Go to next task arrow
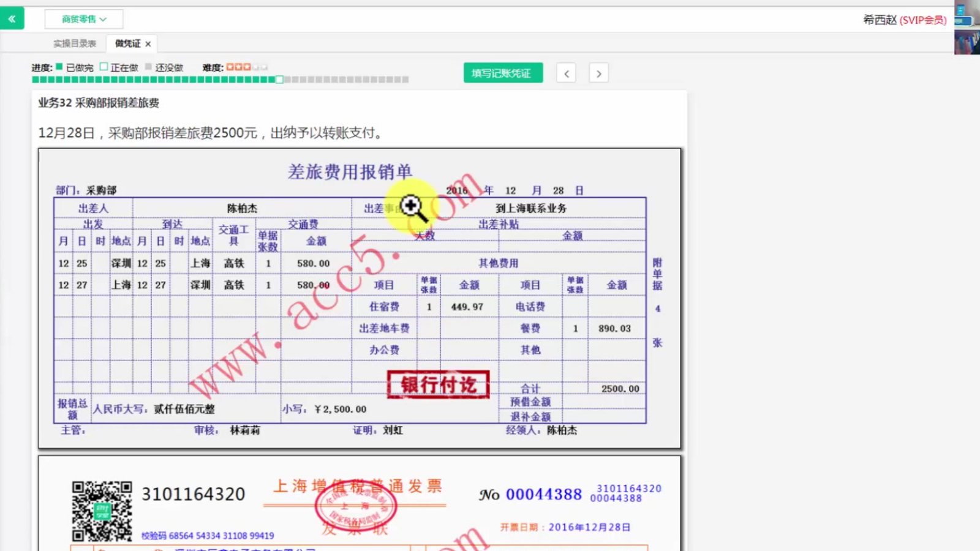The image size is (980, 551). (598, 73)
